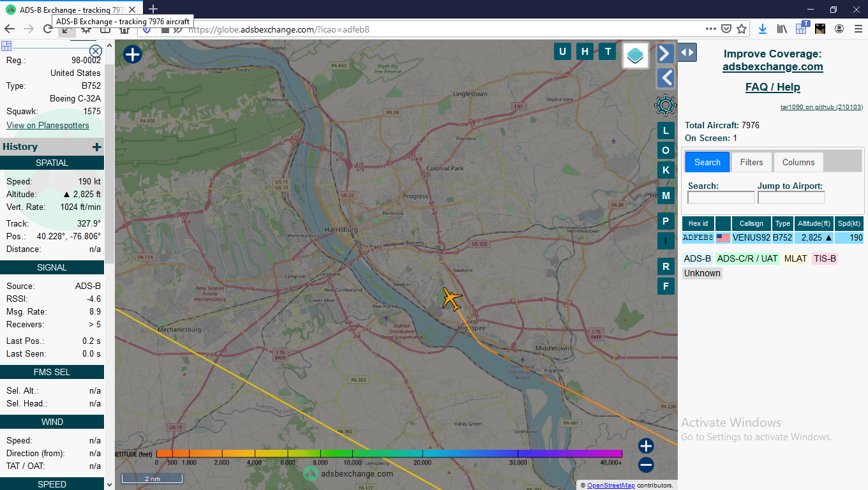Viewport: 868px width, 490px height.
Task: Shrink the map with the left chevron
Action: pos(666,78)
